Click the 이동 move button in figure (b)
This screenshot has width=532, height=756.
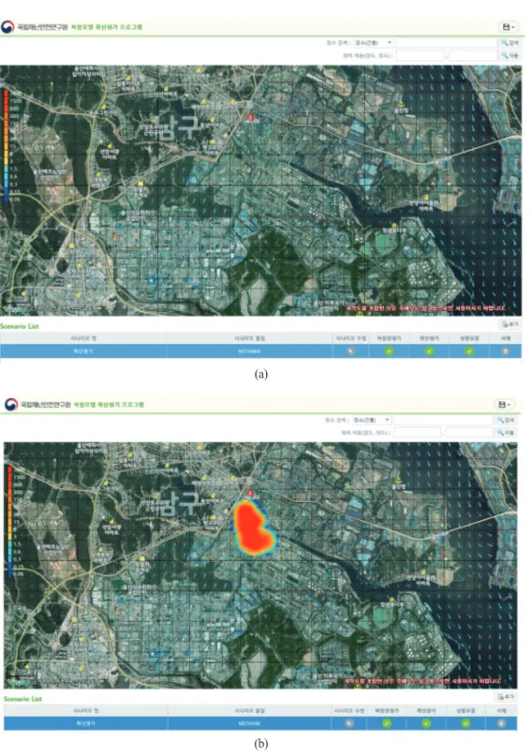[507, 433]
